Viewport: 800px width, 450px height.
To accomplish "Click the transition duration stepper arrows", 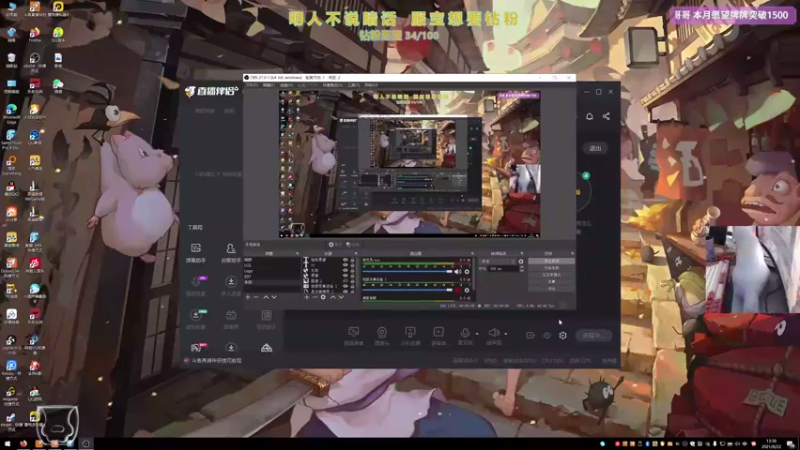I will tap(521, 268).
